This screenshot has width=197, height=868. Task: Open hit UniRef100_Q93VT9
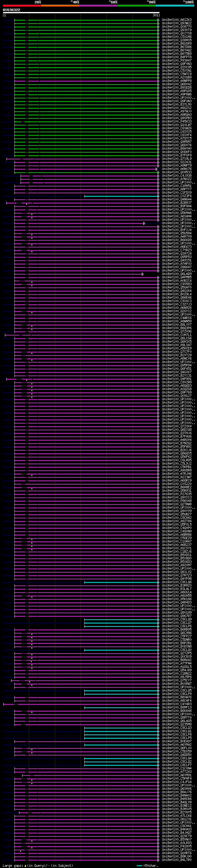177,30
